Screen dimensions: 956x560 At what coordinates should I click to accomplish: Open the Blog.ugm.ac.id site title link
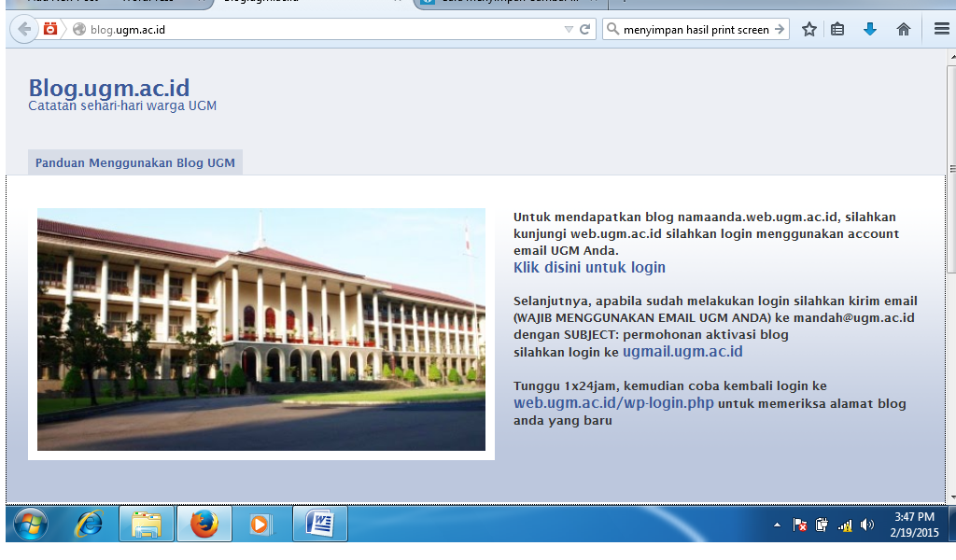[109, 88]
